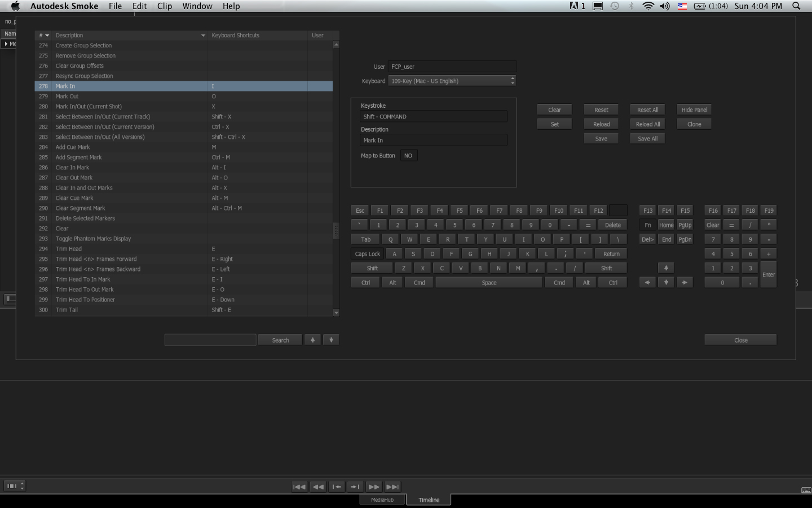Toggle the Map to Button NO switch
812x508 pixels.
[408, 156]
